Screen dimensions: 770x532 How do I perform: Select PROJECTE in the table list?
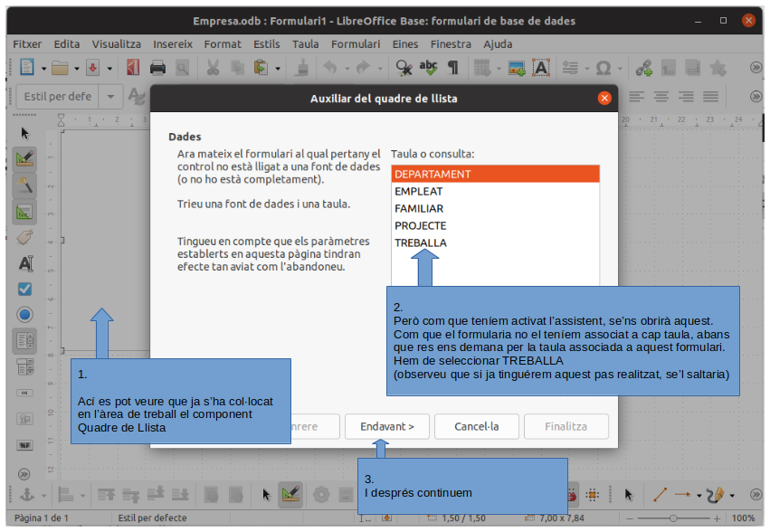coord(496,225)
